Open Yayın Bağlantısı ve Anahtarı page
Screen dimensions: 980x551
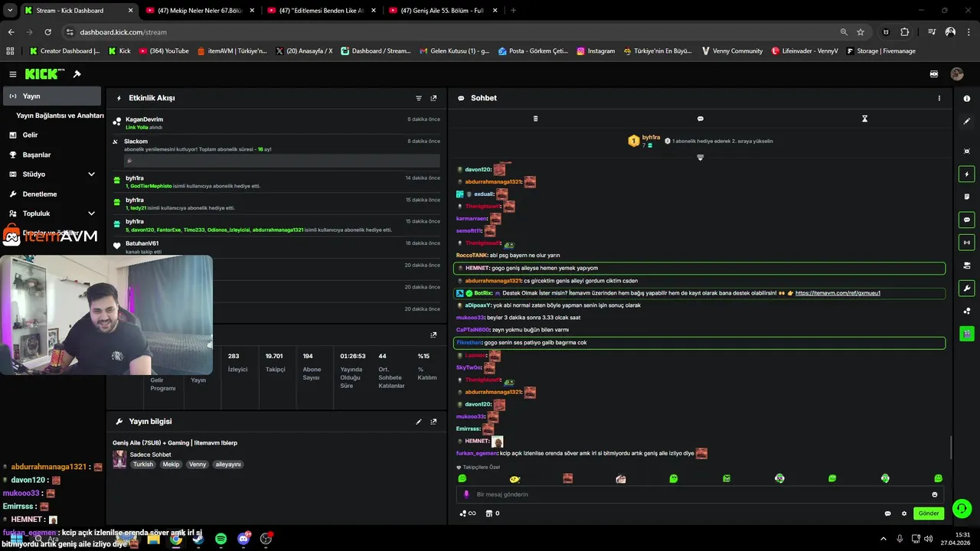tap(60, 116)
